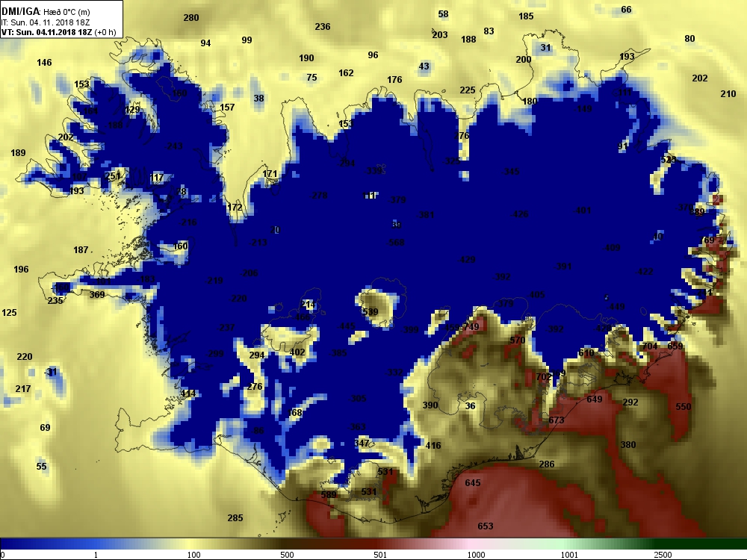Select the value 157 near the Westfjords
The height and width of the screenshot is (560, 747).
click(x=227, y=107)
